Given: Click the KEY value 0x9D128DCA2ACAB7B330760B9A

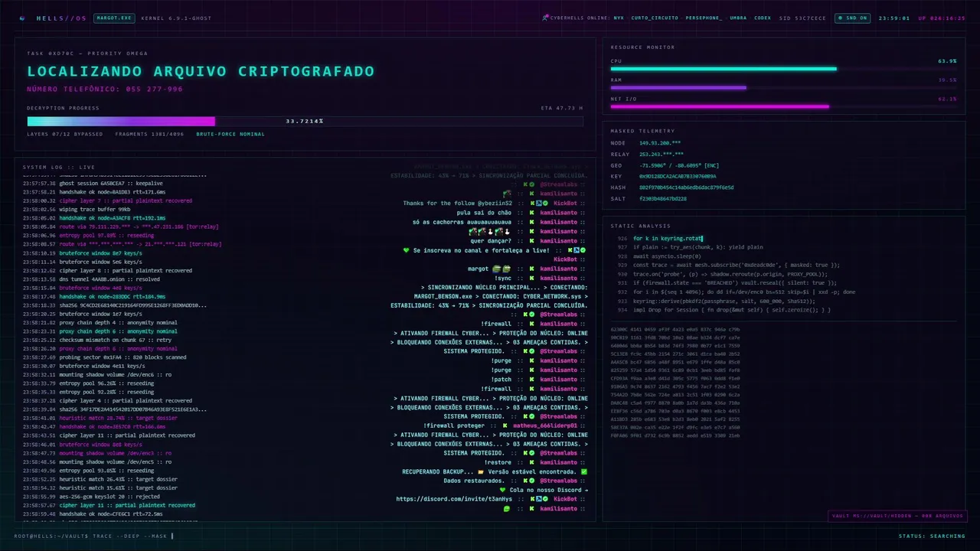Looking at the screenshot, I should tap(678, 177).
